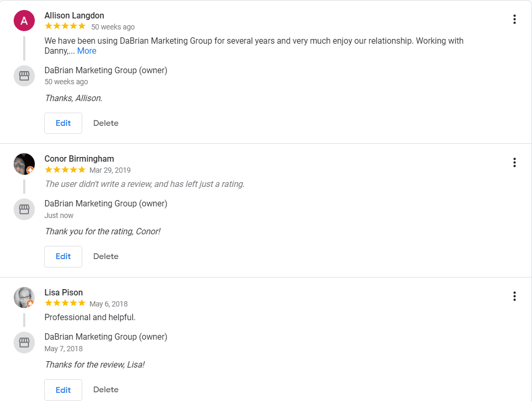Delete the reply to Lisa Pison
Viewport: 532px width, 406px height.
tap(106, 390)
